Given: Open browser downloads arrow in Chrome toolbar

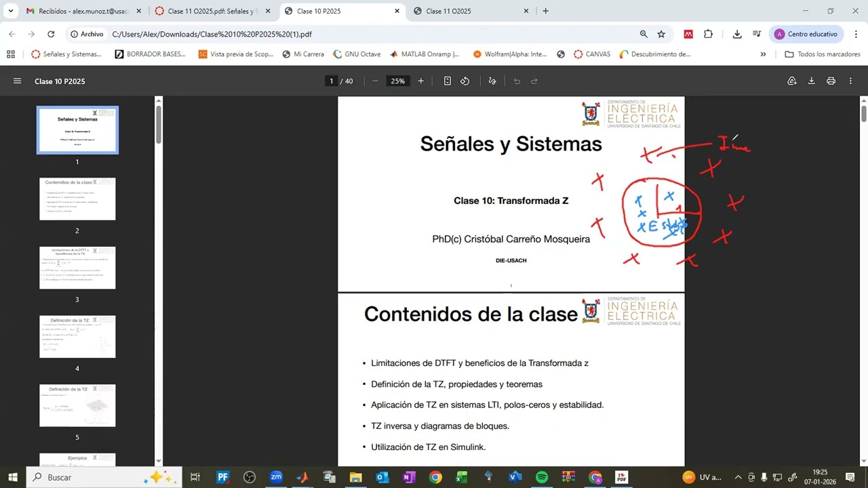Looking at the screenshot, I should click(x=738, y=34).
